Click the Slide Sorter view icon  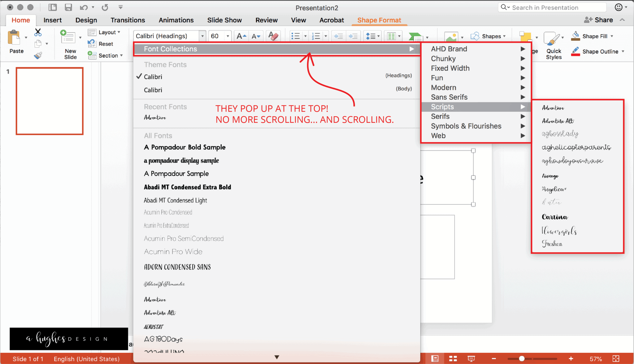point(453,358)
